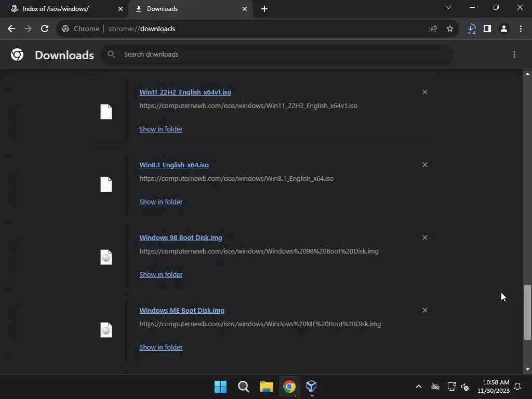Click the Win11 ISO file icon
This screenshot has width=532, height=399.
106,112
